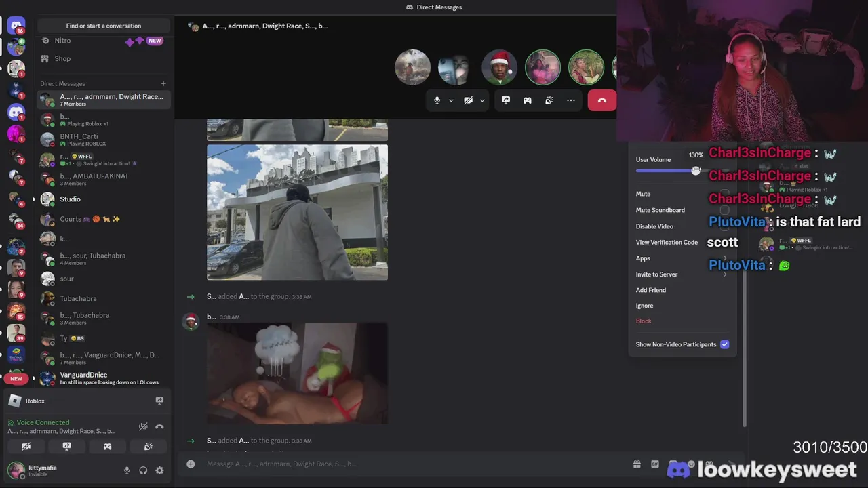Open the 7-member group DM with adrnmarn
868x488 pixels.
click(x=104, y=100)
